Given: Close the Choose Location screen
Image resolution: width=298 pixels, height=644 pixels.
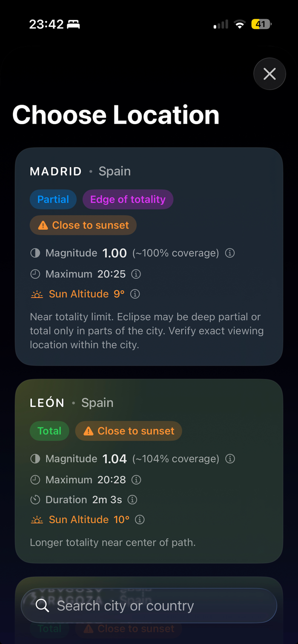Looking at the screenshot, I should point(269,74).
